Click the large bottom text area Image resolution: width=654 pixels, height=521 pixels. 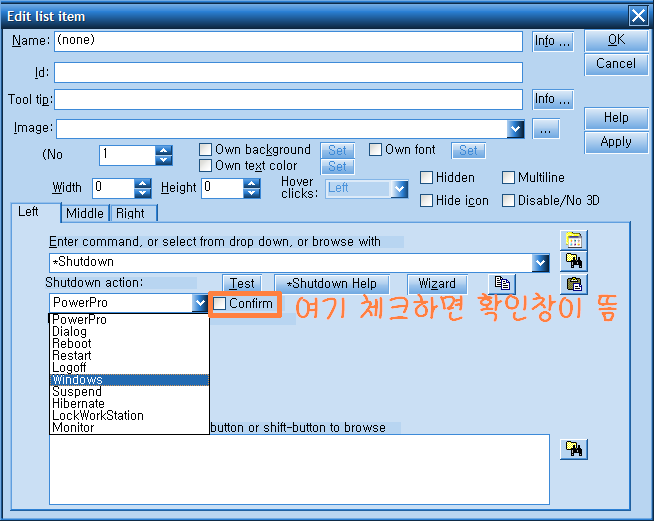click(x=299, y=469)
